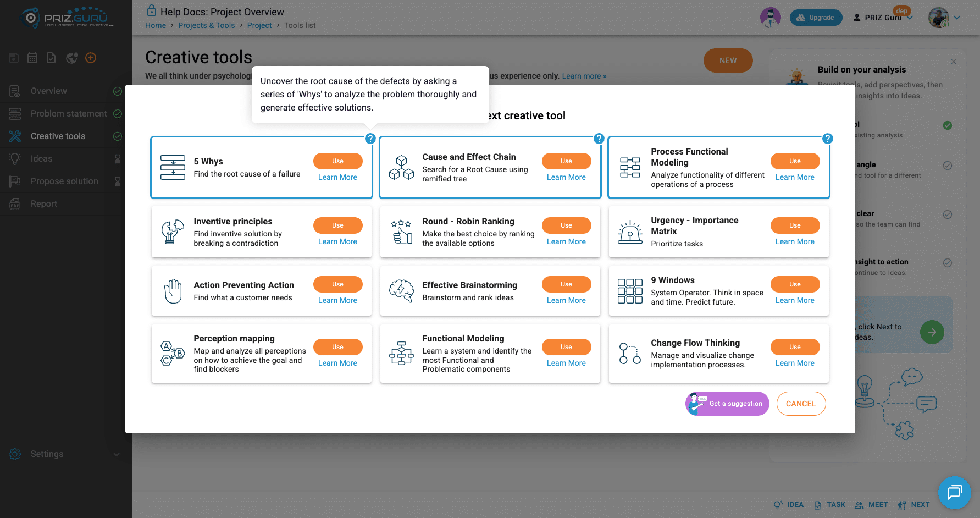This screenshot has width=980, height=518.
Task: Click the Perception mapping A-B-C icon
Action: coord(173,353)
